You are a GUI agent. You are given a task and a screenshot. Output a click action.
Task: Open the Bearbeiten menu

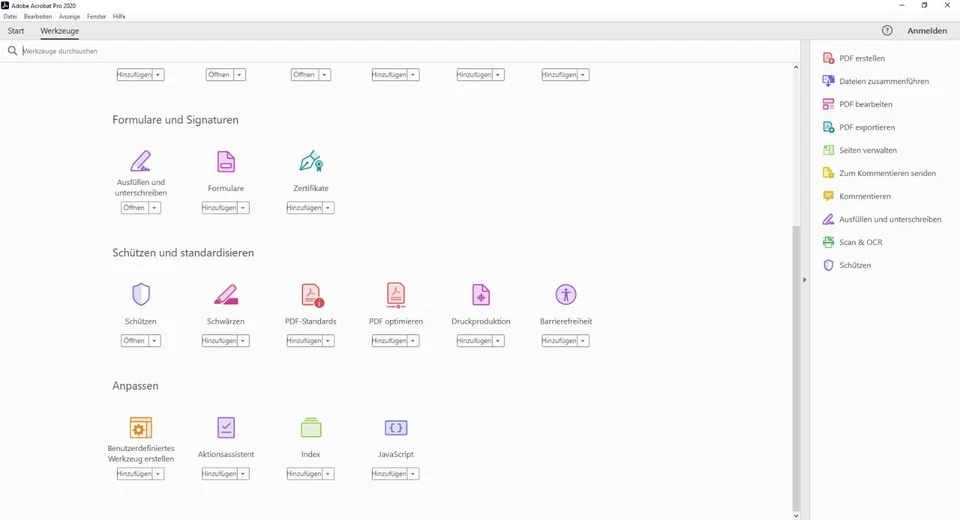[x=38, y=17]
